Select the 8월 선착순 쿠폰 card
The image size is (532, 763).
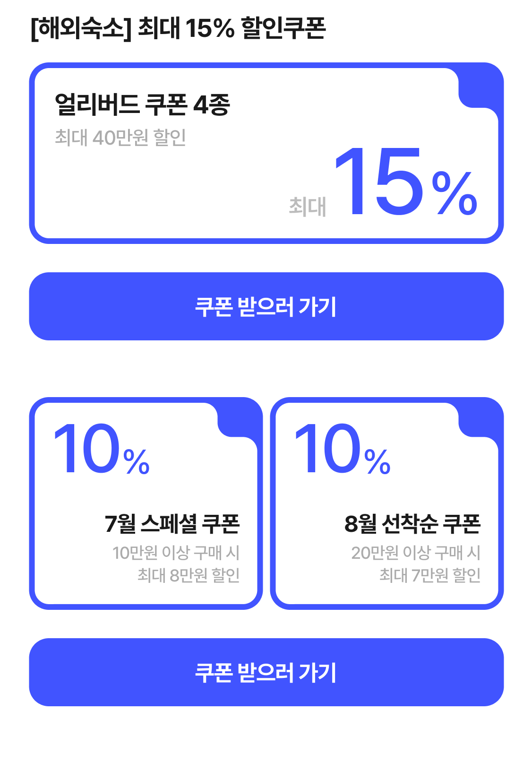[x=387, y=503]
